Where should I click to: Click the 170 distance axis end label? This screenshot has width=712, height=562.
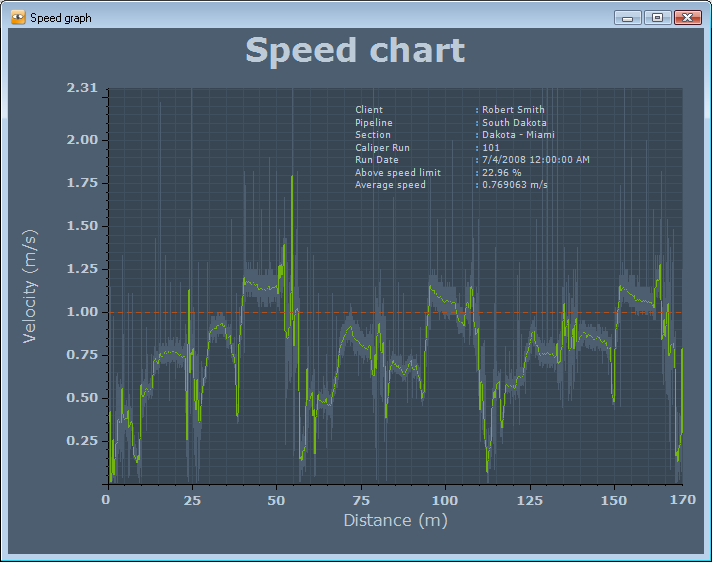(x=683, y=500)
